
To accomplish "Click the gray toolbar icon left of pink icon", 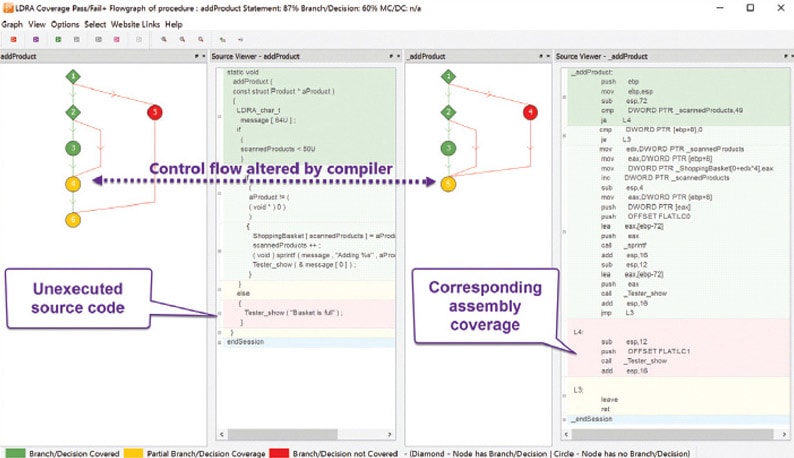I will click(98, 40).
